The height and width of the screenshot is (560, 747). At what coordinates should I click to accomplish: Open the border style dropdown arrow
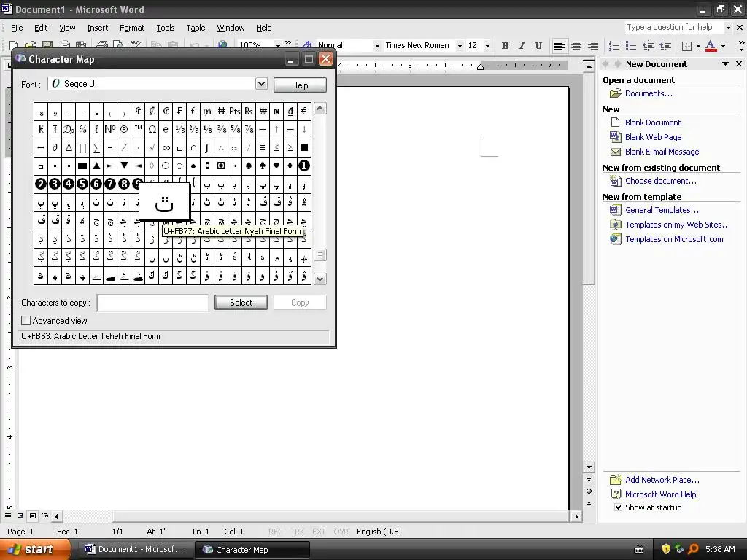[698, 46]
